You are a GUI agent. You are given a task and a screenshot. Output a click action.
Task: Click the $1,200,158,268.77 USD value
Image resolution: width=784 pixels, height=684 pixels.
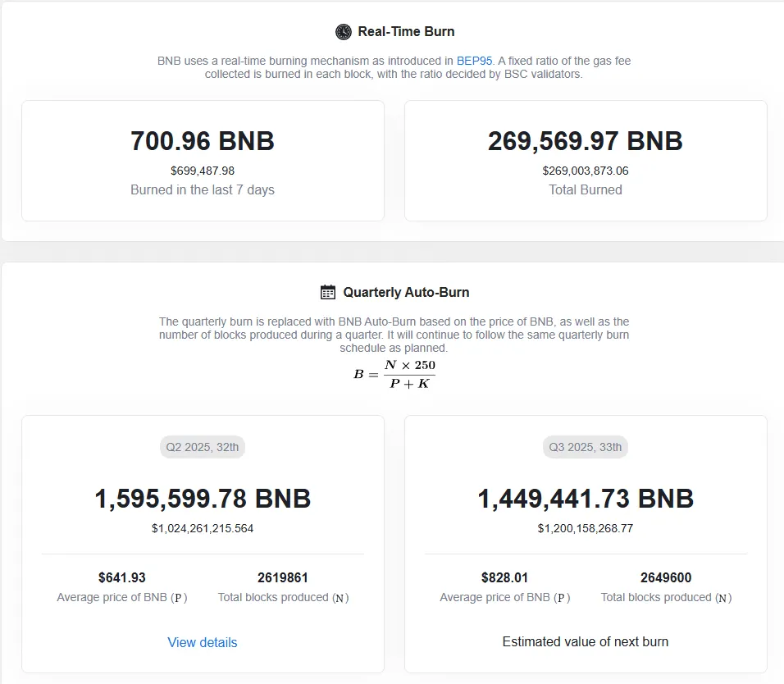coord(586,528)
